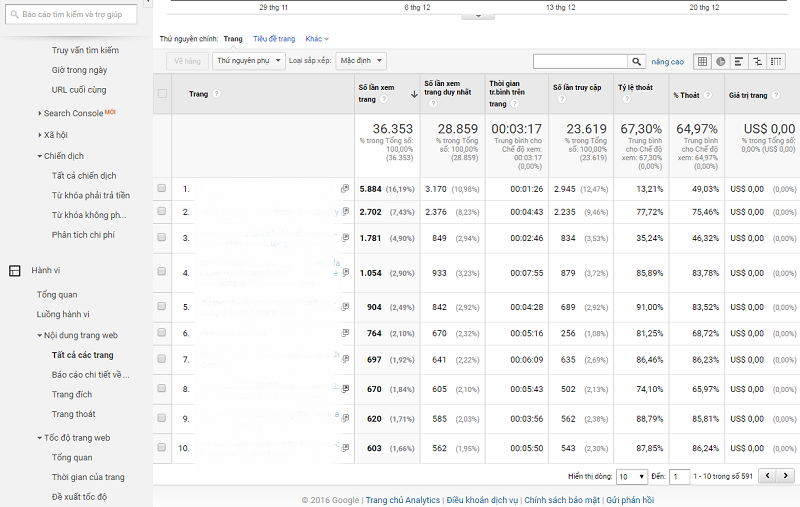
Task: Switch to the data table view icon
Action: (x=702, y=61)
